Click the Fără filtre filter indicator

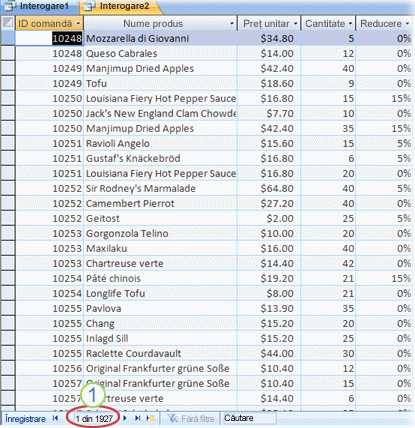(190, 418)
